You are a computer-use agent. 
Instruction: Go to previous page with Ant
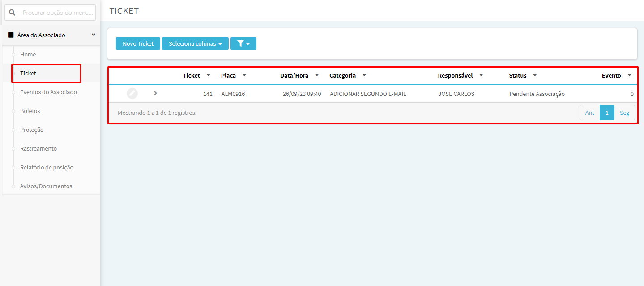[x=589, y=113]
